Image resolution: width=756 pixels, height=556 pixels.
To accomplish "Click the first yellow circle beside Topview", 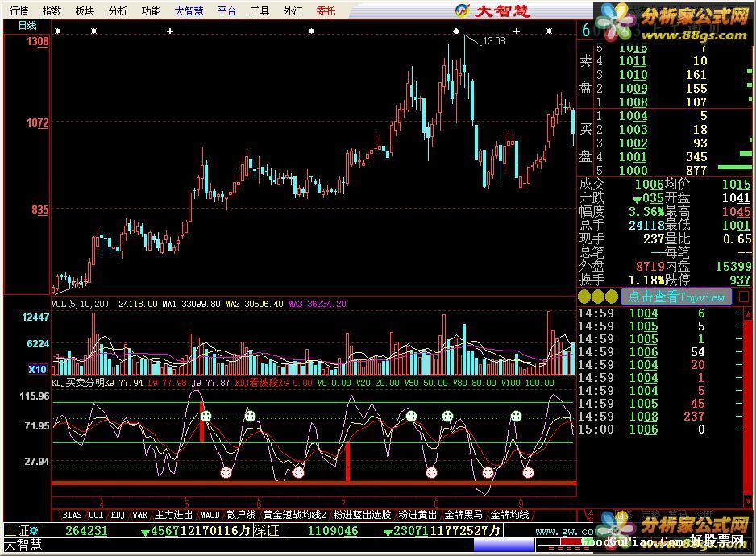I will point(584,297).
